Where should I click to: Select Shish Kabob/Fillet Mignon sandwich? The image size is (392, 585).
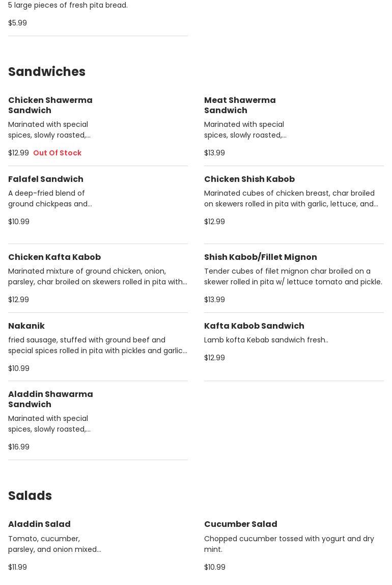coord(261,257)
